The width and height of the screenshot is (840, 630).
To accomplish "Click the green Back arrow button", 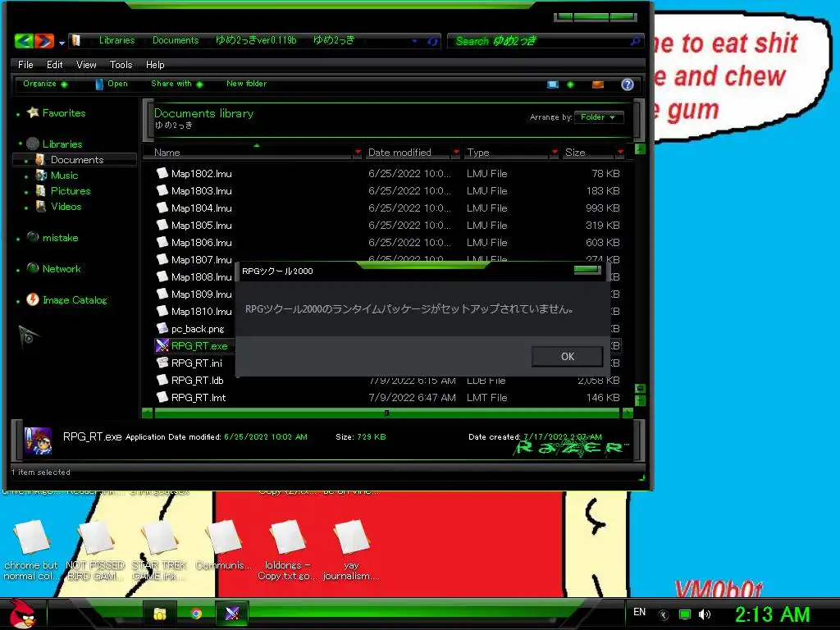I will [x=24, y=41].
